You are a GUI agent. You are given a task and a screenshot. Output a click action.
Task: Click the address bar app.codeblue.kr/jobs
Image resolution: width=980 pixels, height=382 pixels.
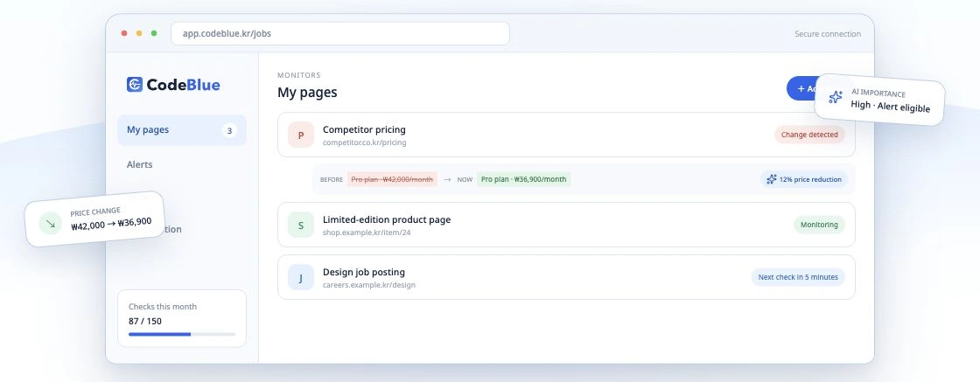(x=340, y=34)
